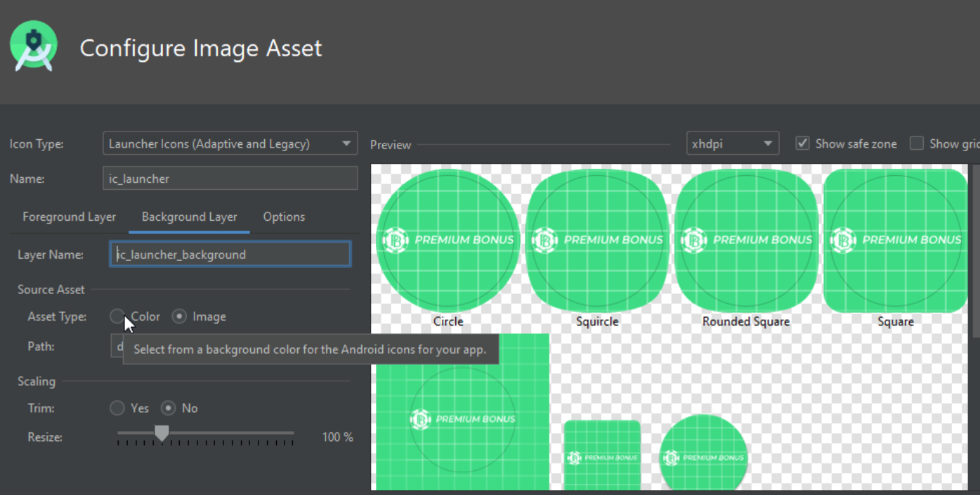Click the Layer Name input field
The height and width of the screenshot is (495, 980).
pos(230,254)
